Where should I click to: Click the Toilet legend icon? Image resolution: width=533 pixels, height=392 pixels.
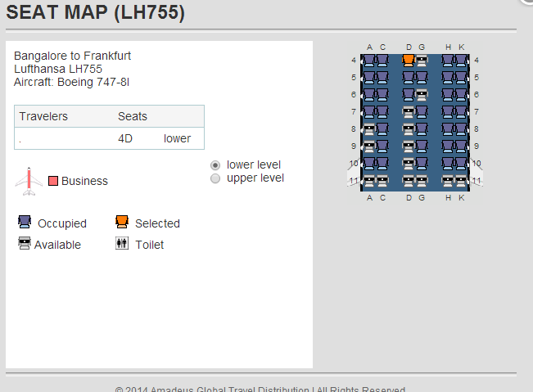122,244
